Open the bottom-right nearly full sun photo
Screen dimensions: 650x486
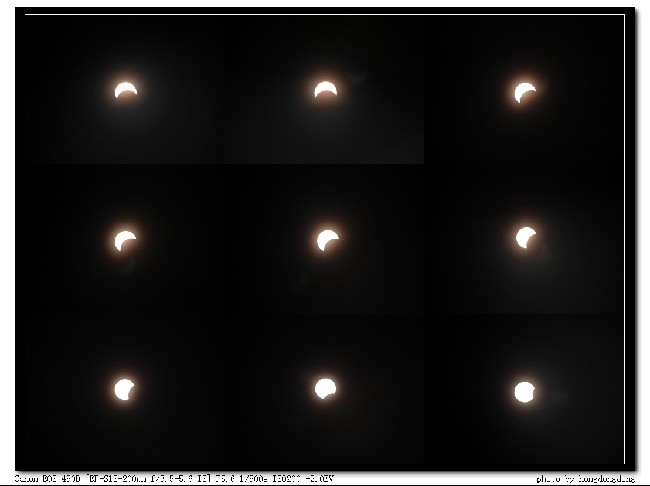[x=525, y=391]
